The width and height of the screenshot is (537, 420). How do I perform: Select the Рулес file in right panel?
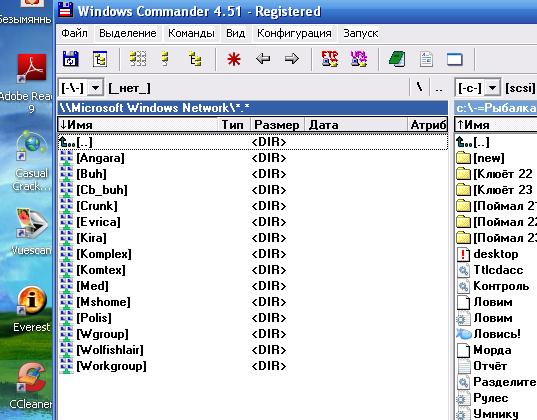(496, 398)
